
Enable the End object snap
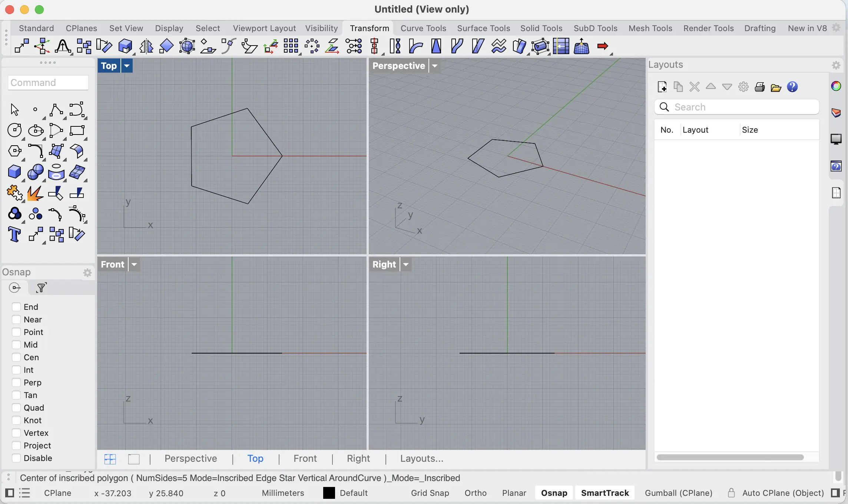tap(16, 307)
